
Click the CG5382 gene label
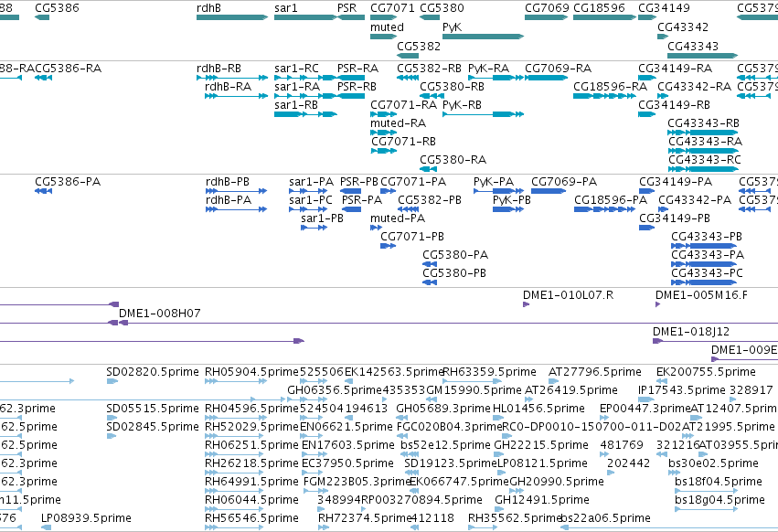[x=419, y=46]
